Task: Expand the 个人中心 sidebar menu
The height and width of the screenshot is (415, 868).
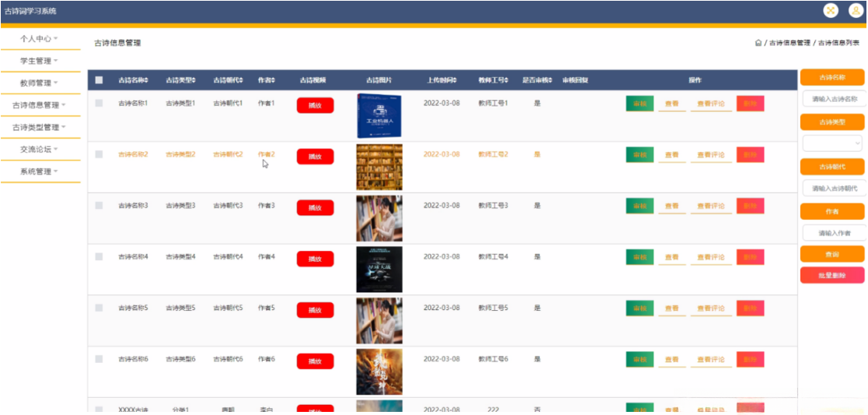Action: click(x=40, y=39)
